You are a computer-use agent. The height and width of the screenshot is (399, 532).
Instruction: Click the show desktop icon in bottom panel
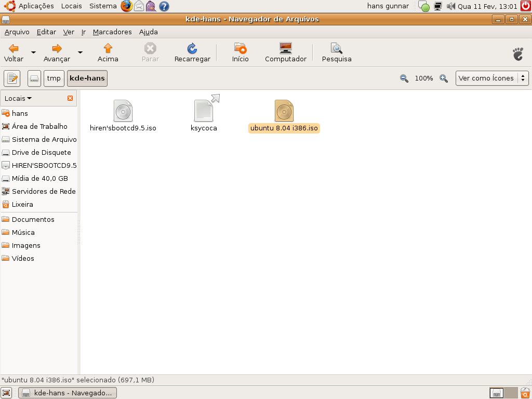point(6,393)
